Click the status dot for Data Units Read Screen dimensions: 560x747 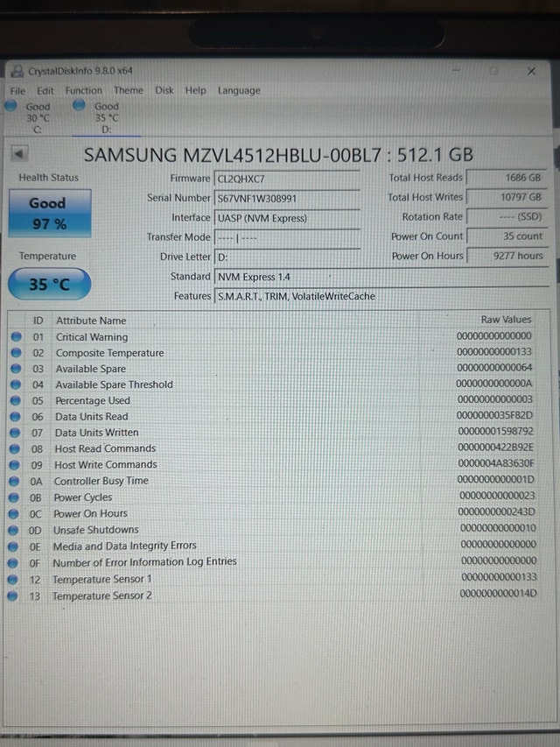pos(16,417)
